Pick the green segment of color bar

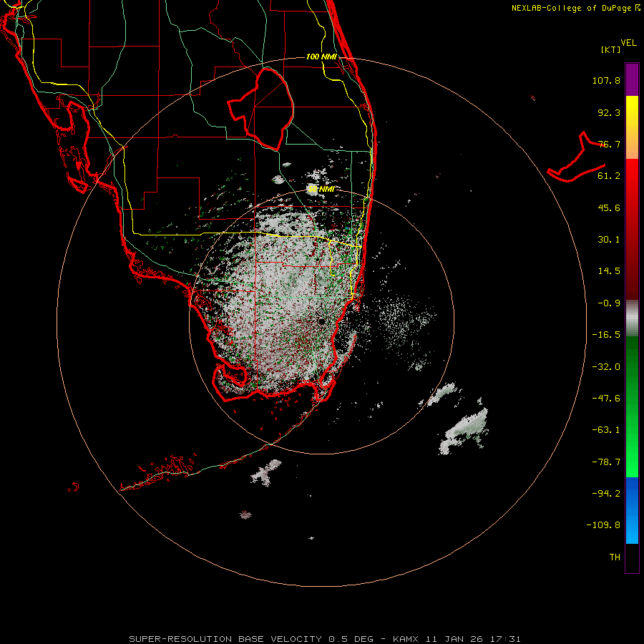tap(632, 406)
